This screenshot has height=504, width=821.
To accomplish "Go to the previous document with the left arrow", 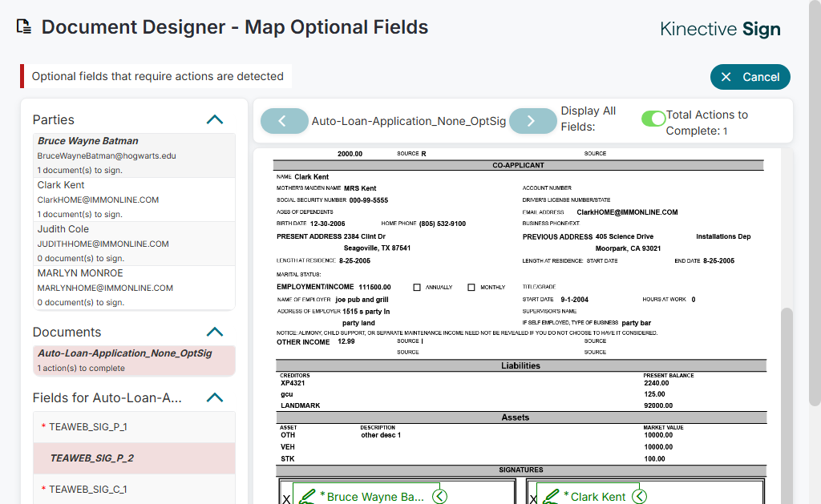I will pos(284,121).
